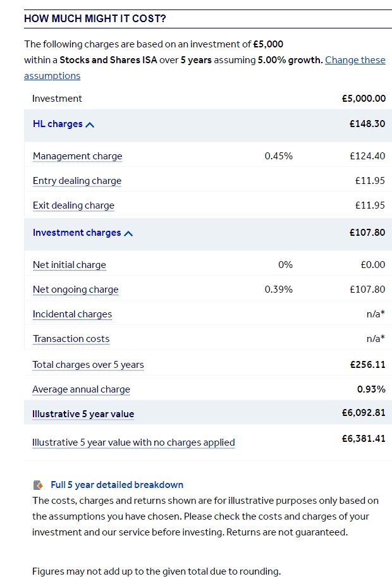Open the Change these assumptions link
Image resolution: width=392 pixels, height=586 pixels.
[x=205, y=68]
